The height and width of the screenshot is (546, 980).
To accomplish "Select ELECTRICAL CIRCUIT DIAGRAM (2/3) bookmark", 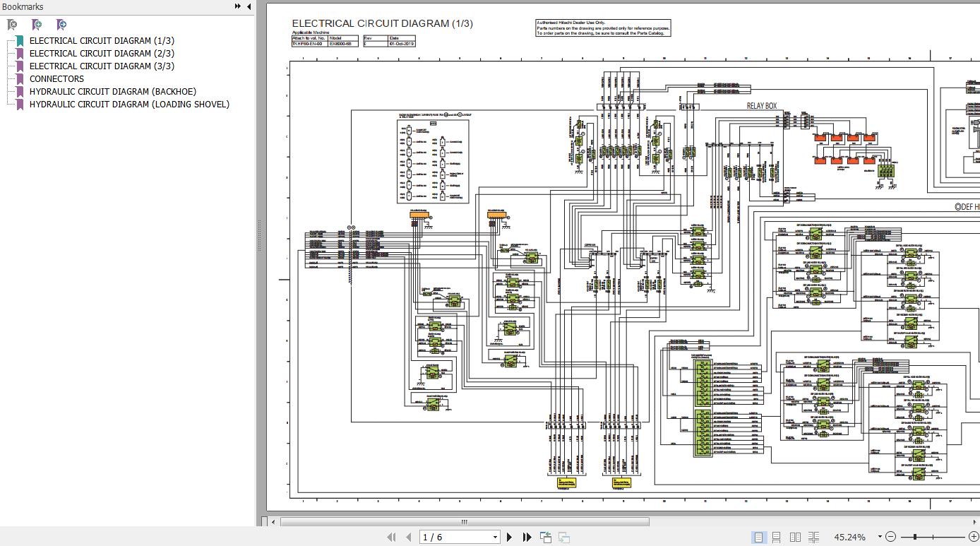I will click(102, 53).
